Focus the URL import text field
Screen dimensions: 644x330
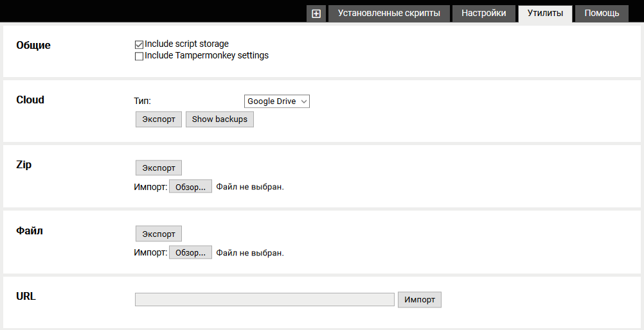tap(265, 299)
